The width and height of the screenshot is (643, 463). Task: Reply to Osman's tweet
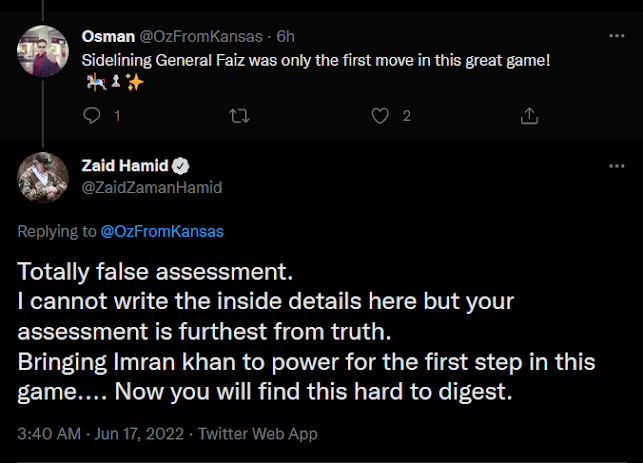click(x=93, y=117)
